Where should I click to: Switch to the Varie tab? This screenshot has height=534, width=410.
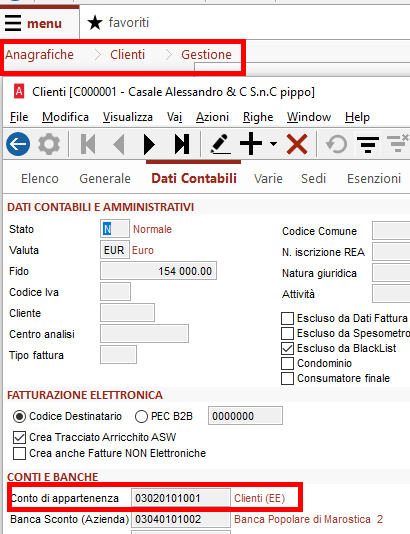(268, 178)
